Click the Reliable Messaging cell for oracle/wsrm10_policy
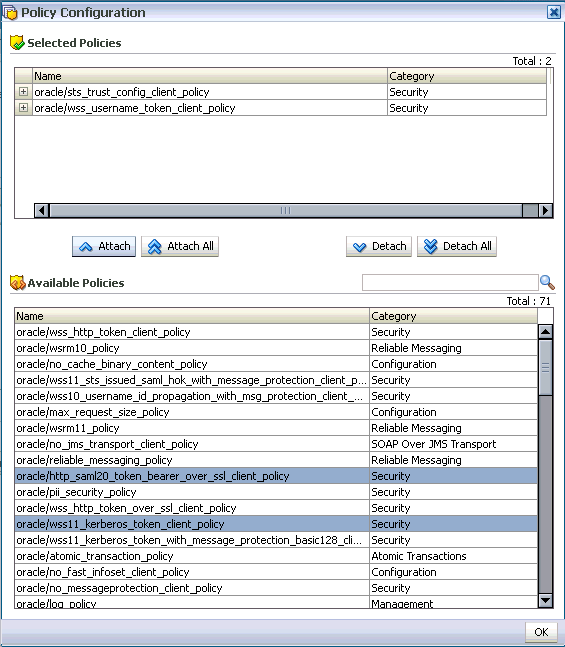Viewport: 565px width, 647px height. click(453, 348)
